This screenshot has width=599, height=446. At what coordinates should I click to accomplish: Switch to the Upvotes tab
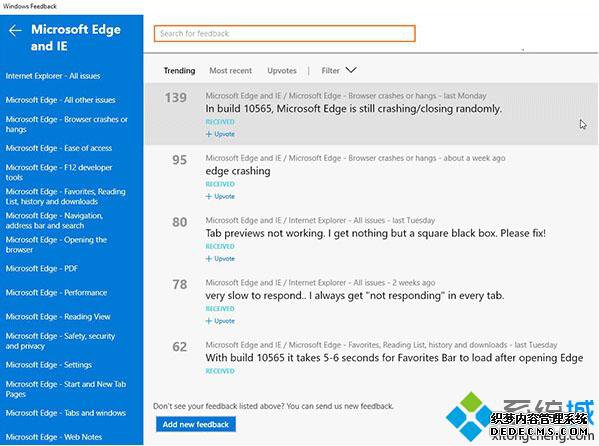click(282, 71)
